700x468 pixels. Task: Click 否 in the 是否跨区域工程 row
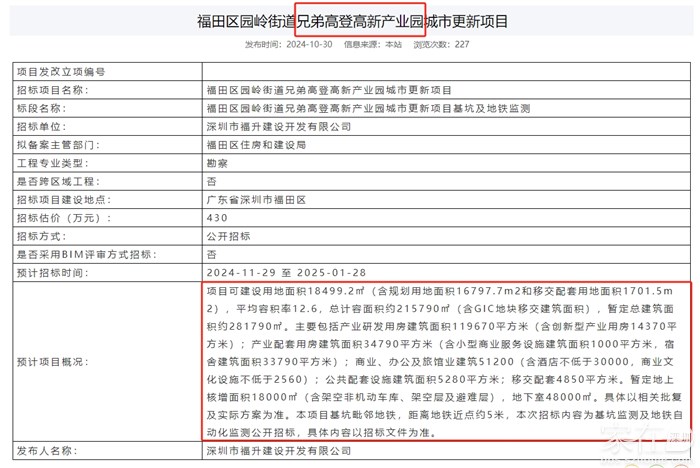coord(211,181)
